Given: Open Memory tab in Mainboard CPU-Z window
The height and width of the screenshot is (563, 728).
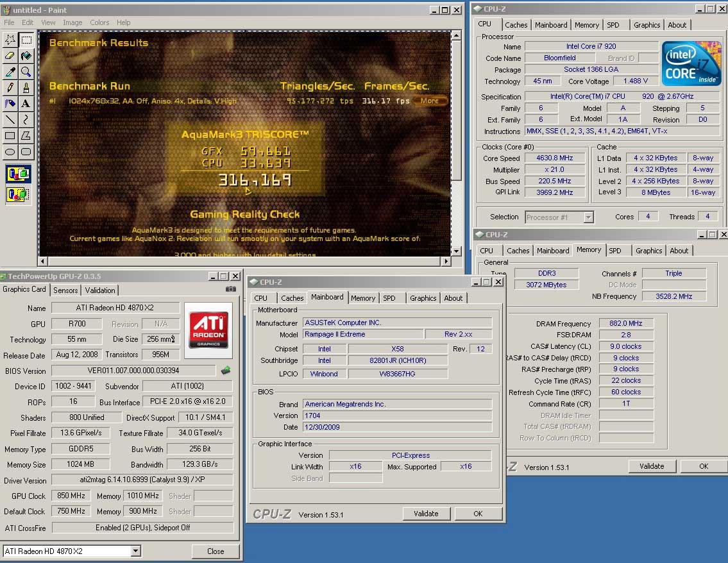Looking at the screenshot, I should (x=363, y=298).
